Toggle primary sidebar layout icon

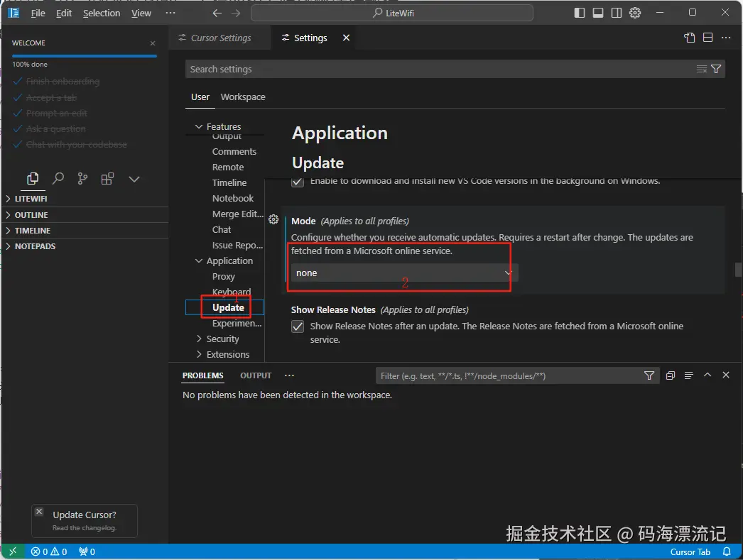tap(579, 13)
